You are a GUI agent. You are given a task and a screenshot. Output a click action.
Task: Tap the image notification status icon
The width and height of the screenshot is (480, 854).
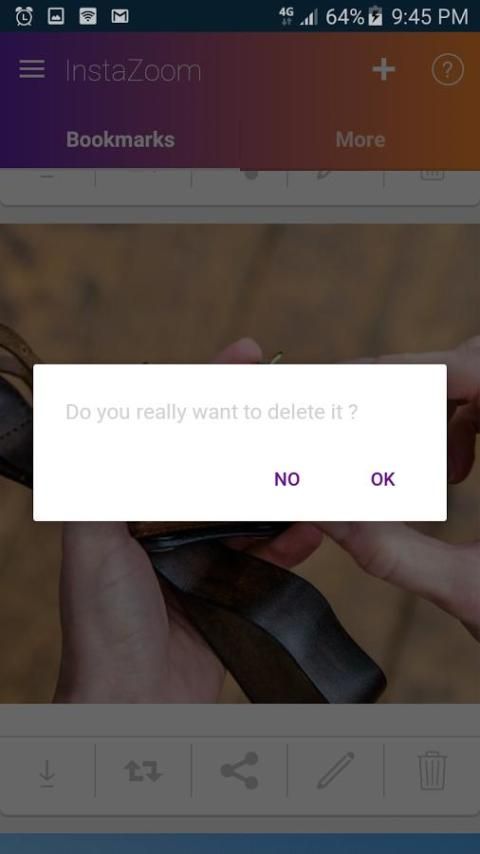point(56,16)
